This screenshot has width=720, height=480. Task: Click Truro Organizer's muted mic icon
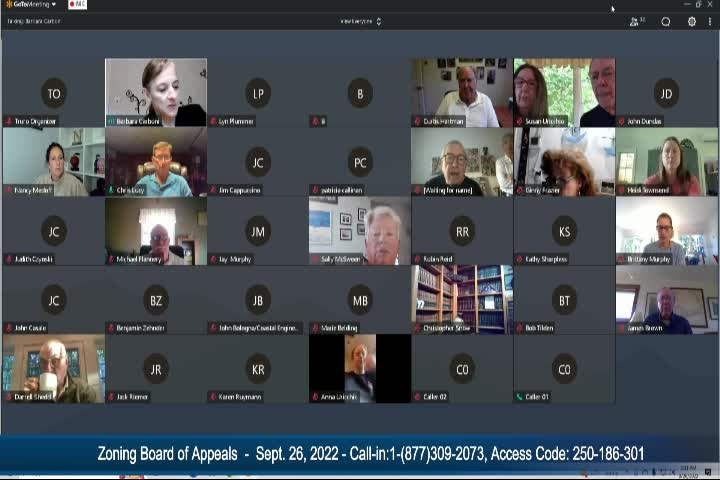tap(8, 121)
